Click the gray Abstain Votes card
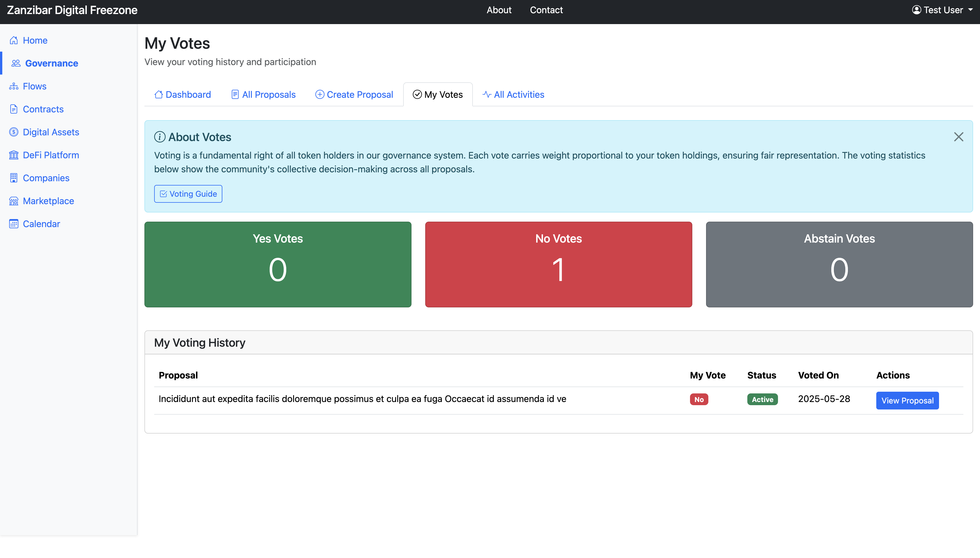The width and height of the screenshot is (980, 558). [x=839, y=264]
